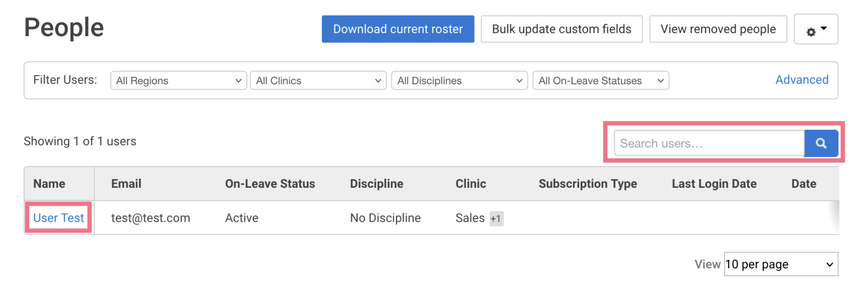Sort by the Discipline column header
868x284 pixels.
pos(377,184)
